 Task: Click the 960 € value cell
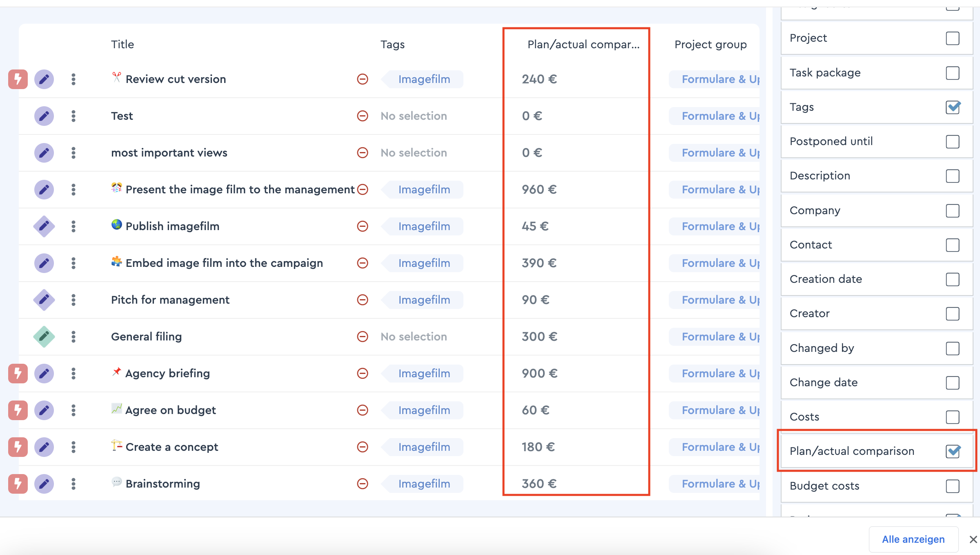[x=539, y=190]
